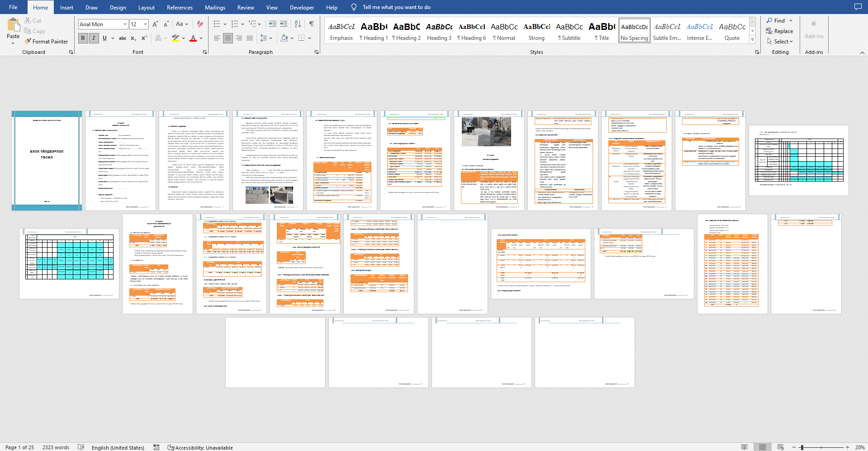Select the blue cover page thumbnail
Image resolution: width=868 pixels, height=451 pixels.
(x=47, y=161)
